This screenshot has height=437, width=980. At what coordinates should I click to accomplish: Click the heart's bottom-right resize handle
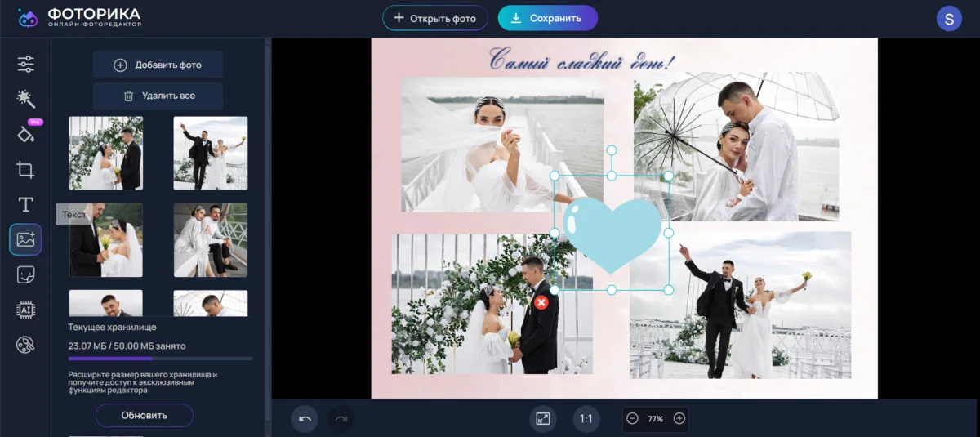(x=669, y=290)
